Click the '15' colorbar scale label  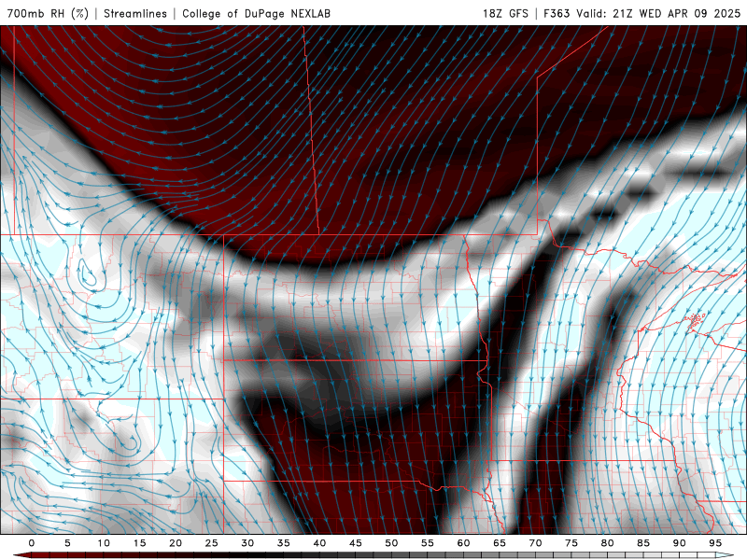pyautogui.click(x=139, y=543)
